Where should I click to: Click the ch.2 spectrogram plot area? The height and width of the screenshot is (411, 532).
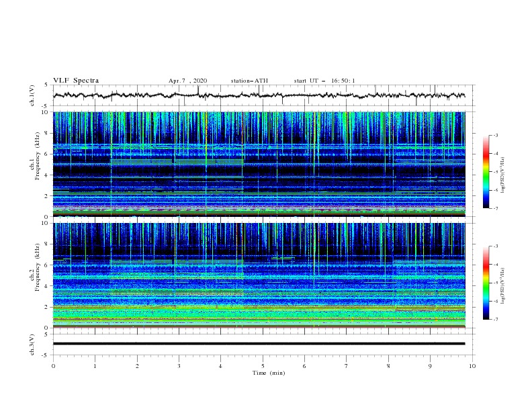click(x=259, y=275)
